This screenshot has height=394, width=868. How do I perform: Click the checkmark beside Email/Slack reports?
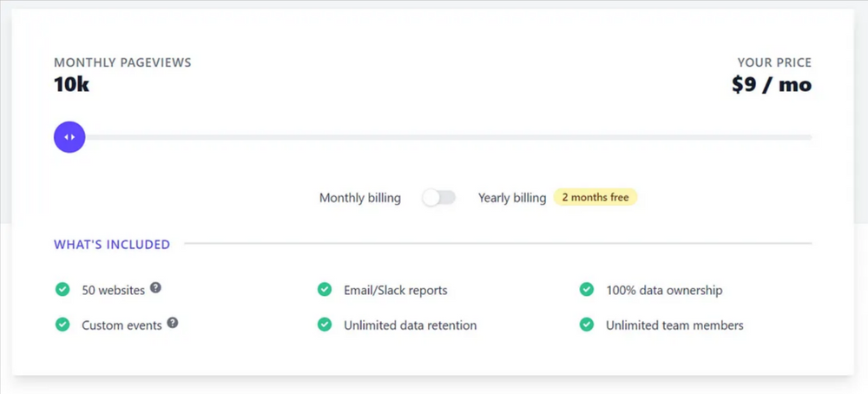tap(325, 289)
